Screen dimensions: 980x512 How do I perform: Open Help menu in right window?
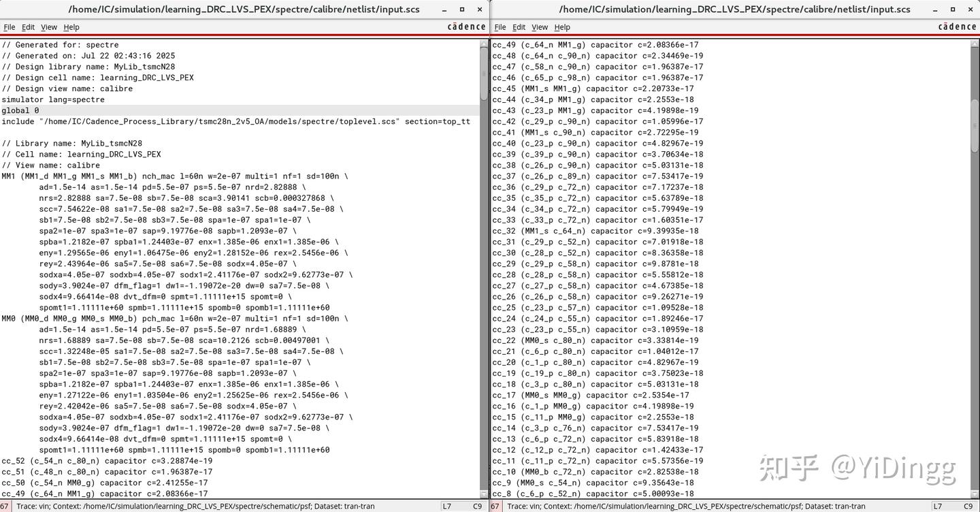(562, 27)
